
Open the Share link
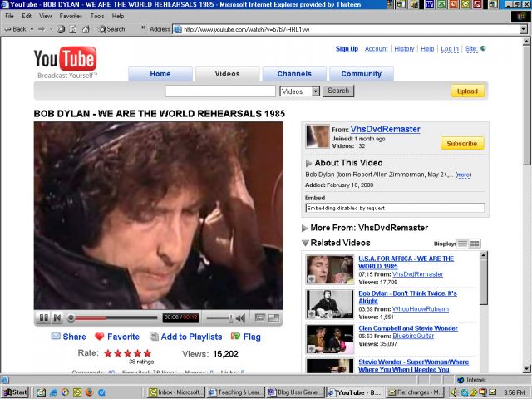[x=74, y=337]
